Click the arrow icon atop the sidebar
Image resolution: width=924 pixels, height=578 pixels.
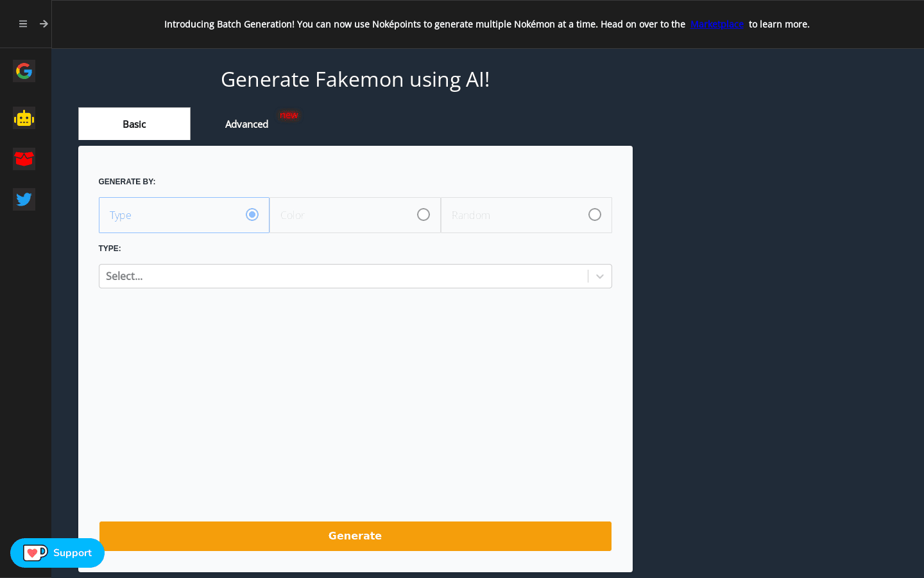(x=44, y=23)
